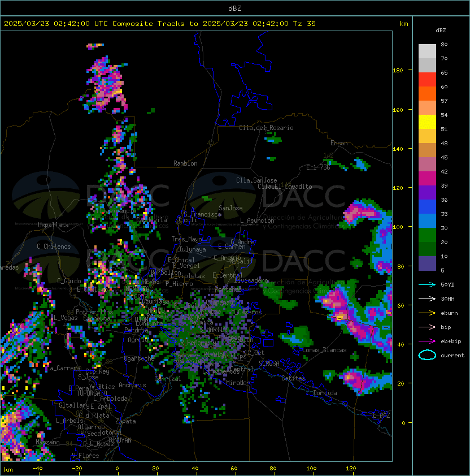Click the 'E_1-736' map label
Viewport: 470px width, 476px height.
(x=318, y=167)
